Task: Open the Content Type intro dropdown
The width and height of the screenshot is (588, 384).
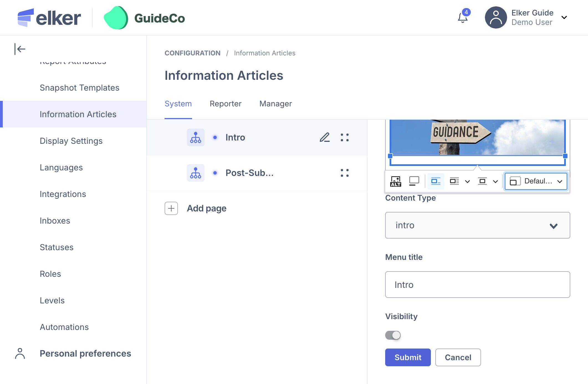Action: [477, 225]
